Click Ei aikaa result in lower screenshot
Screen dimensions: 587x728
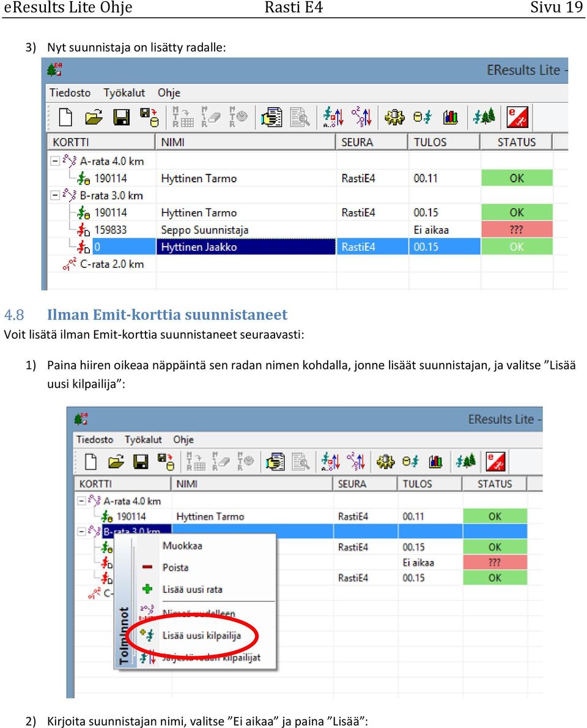418,563
